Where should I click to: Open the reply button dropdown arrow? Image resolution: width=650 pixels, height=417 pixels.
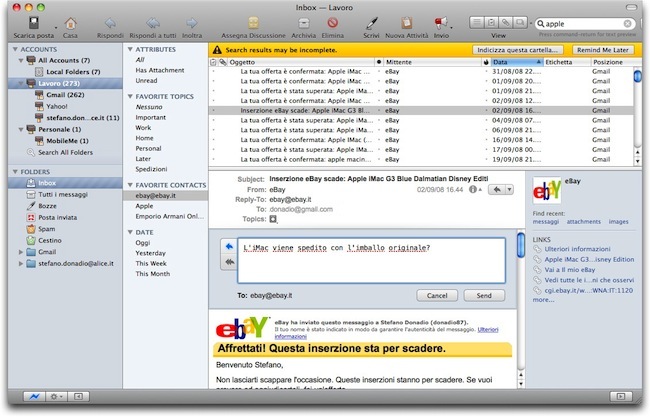pos(509,189)
